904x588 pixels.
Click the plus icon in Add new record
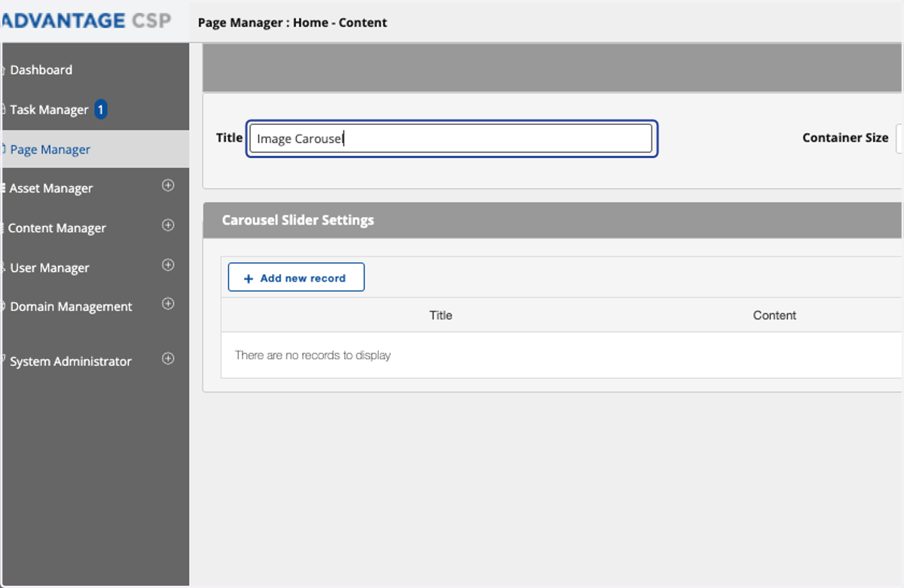pos(249,279)
